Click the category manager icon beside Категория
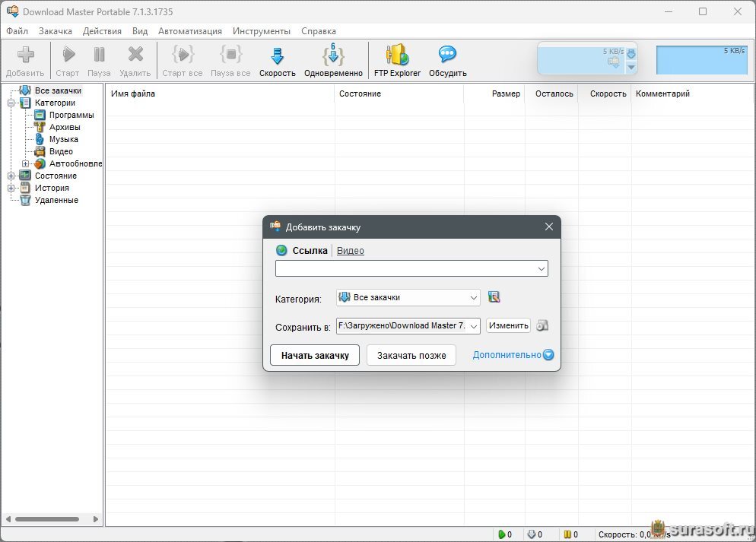Screen dimensions: 756x542 [x=494, y=297]
